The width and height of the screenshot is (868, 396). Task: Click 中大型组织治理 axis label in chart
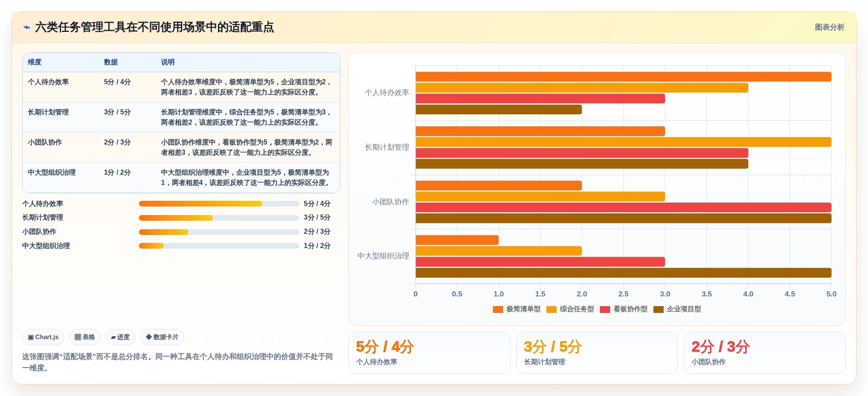click(x=383, y=256)
